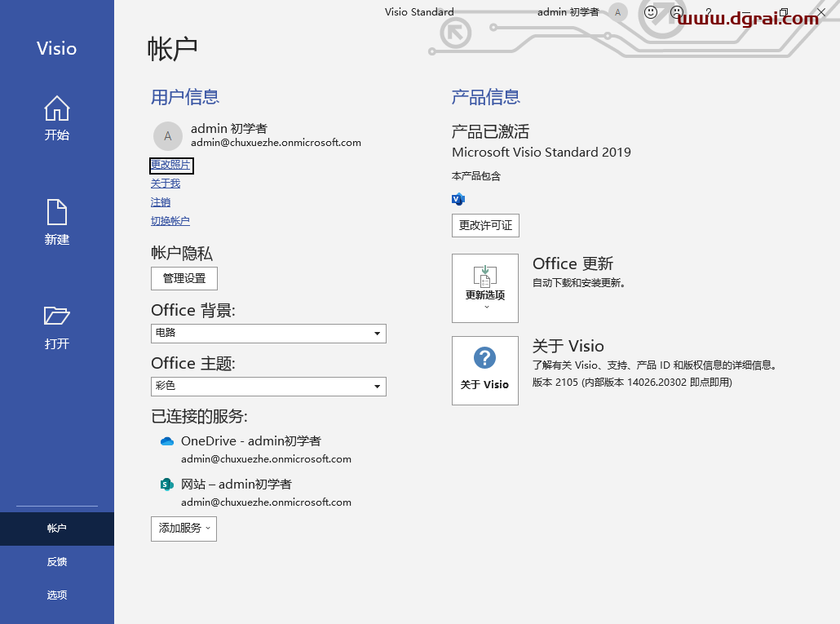Click the Visio product icon under 本产品包含

coord(458,199)
